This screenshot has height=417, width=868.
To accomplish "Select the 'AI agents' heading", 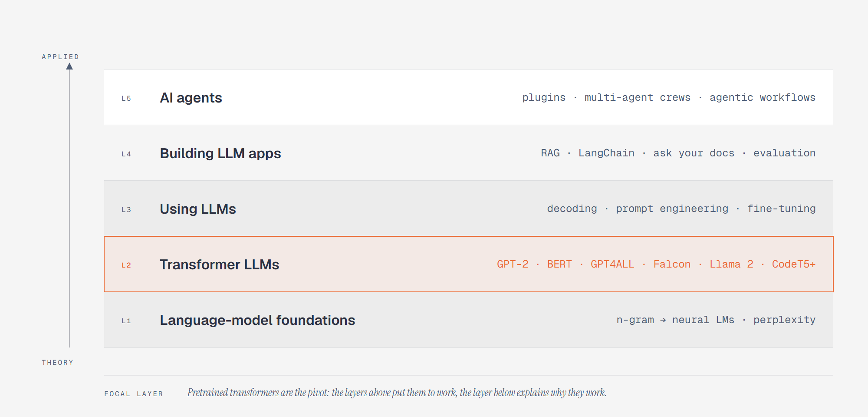I will tap(191, 98).
